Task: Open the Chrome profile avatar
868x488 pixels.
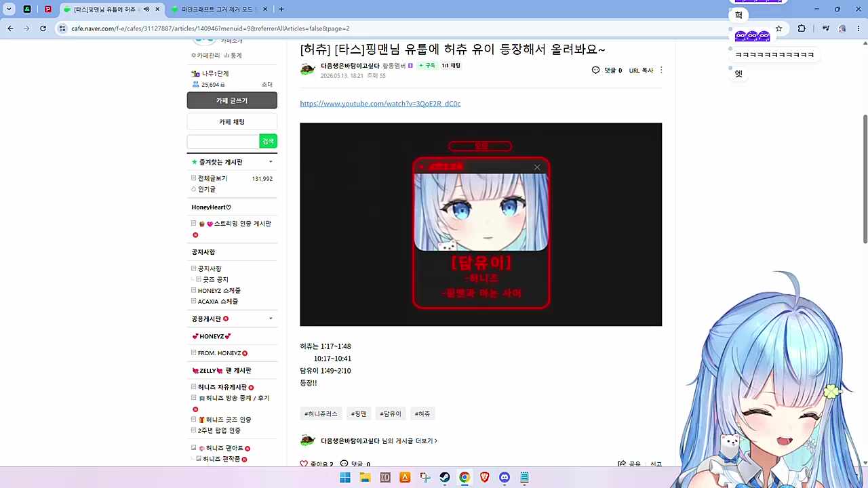Action: point(842,28)
